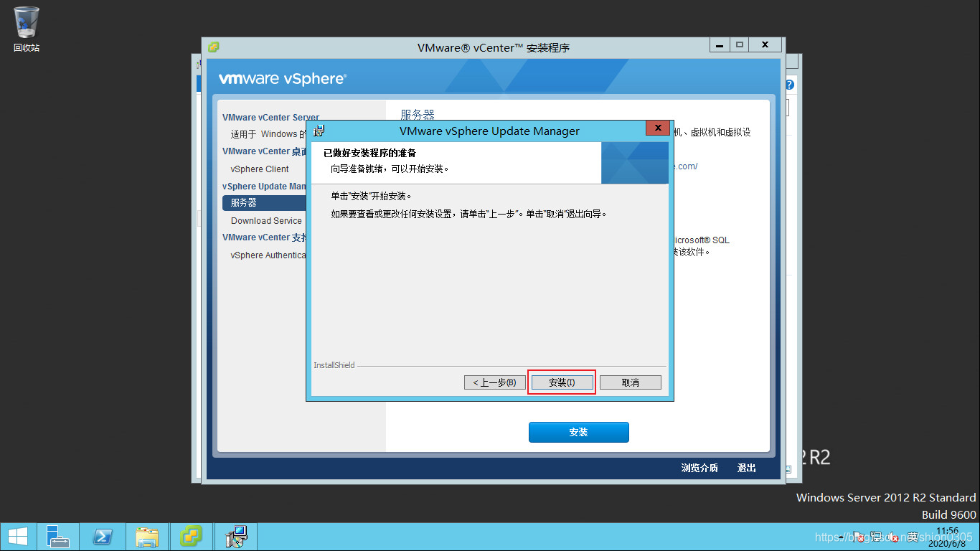Image resolution: width=980 pixels, height=551 pixels.
Task: Click the VMware vCenter Server sidebar heading
Action: click(270, 118)
